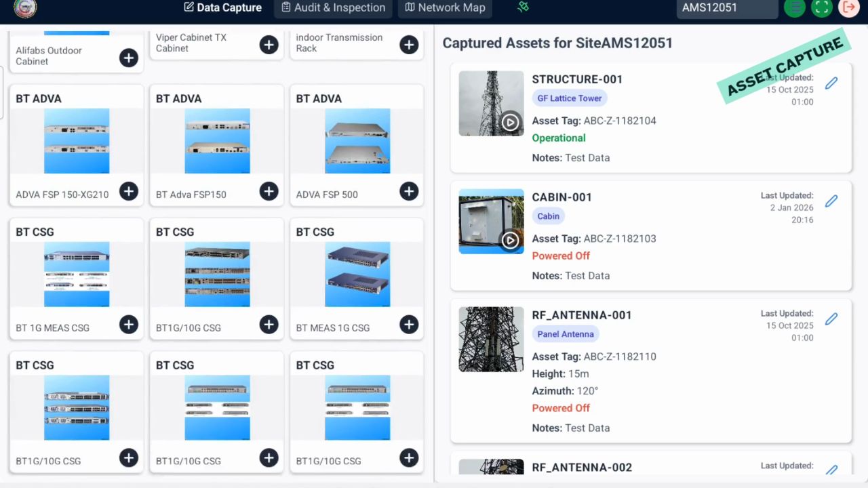Click the Alifabs Outdoor Cabinet label
This screenshot has height=488, width=868.
tap(49, 56)
